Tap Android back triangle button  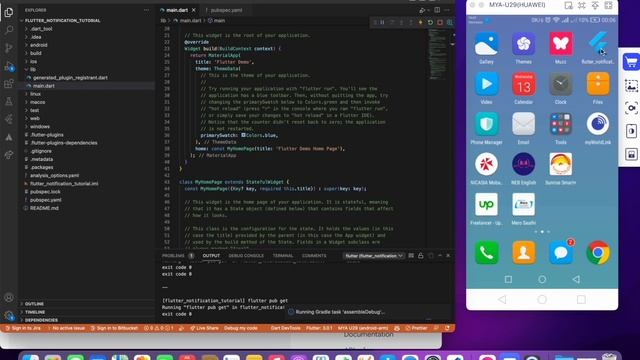click(x=576, y=279)
